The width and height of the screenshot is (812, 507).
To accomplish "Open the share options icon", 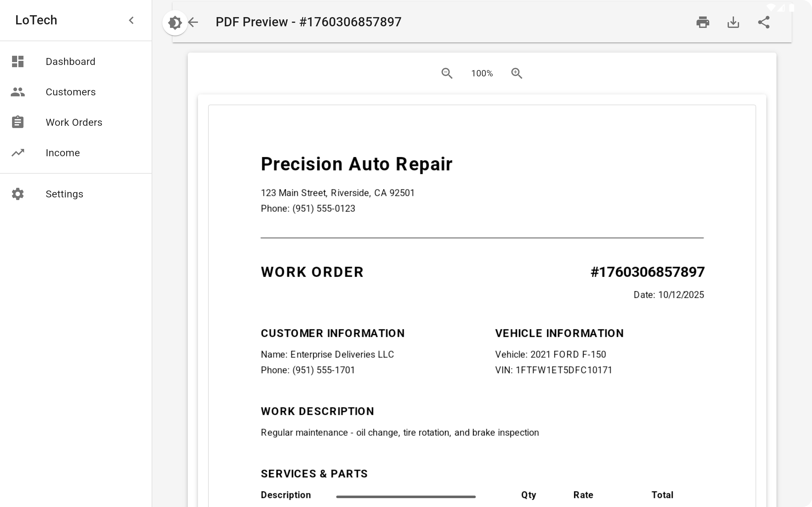I will pos(764,22).
